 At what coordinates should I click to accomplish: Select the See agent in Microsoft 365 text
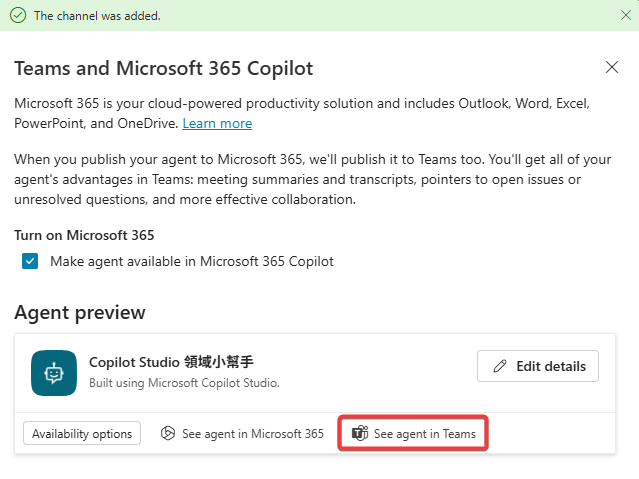click(253, 434)
